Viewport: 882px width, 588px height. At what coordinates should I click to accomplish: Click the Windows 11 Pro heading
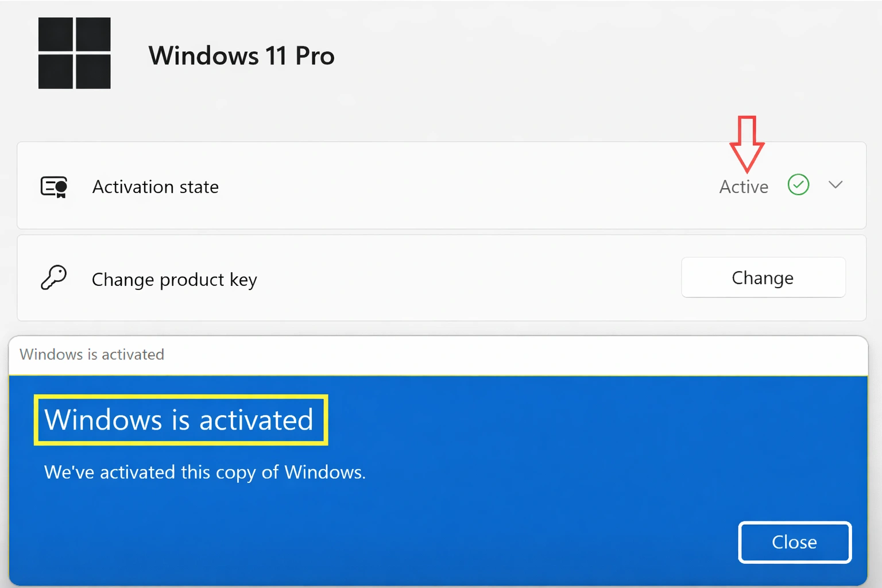click(241, 55)
